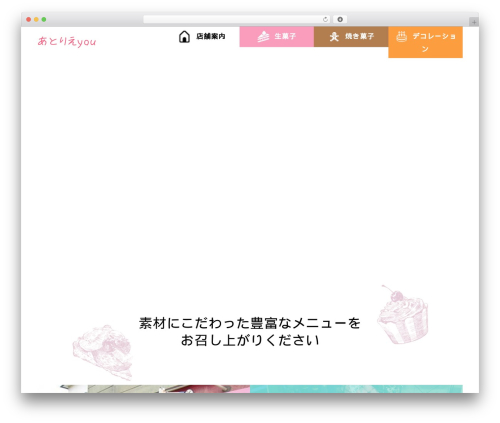Click the browser reload icon

[325, 19]
